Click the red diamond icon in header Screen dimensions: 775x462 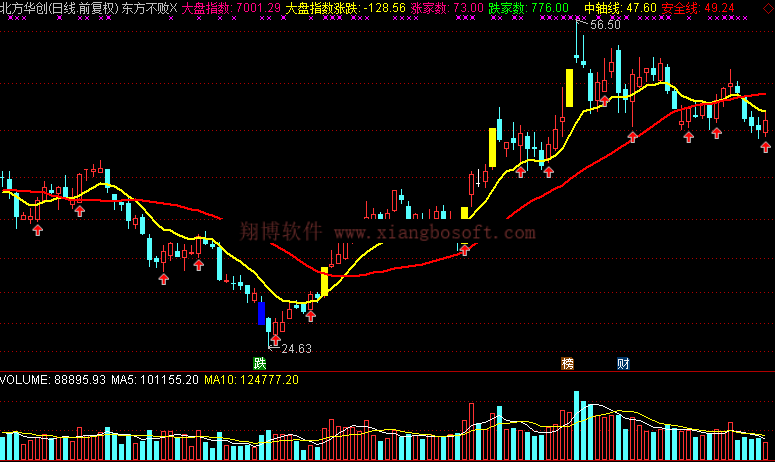point(769,7)
